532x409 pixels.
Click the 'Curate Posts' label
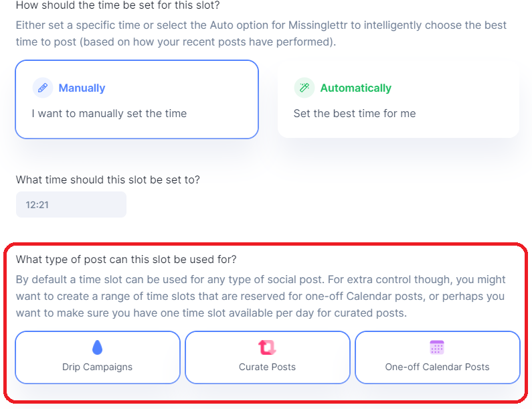[268, 367]
